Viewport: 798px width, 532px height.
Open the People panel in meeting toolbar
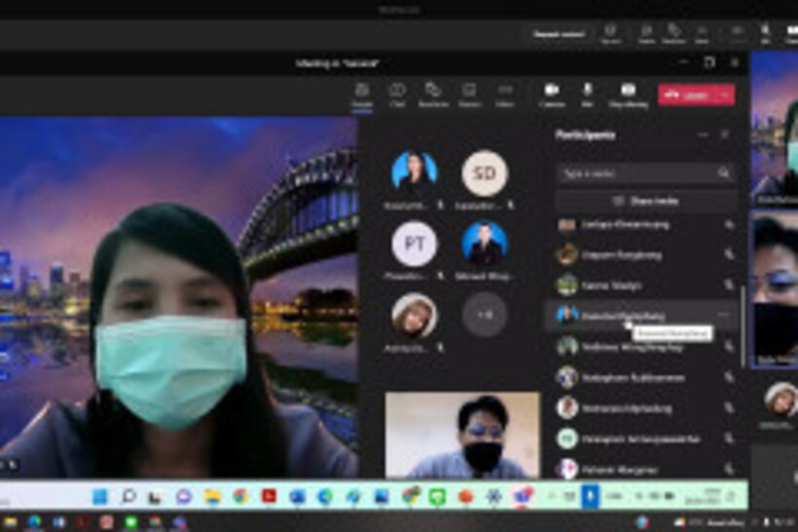pos(362,93)
